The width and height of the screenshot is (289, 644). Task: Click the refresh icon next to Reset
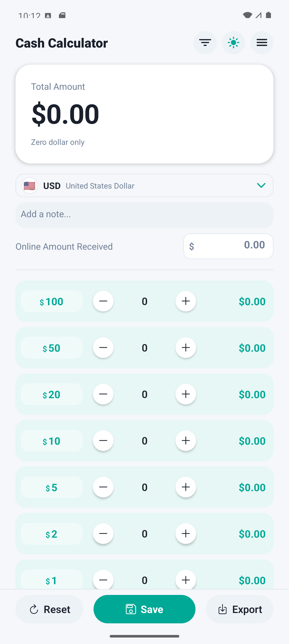click(x=34, y=609)
